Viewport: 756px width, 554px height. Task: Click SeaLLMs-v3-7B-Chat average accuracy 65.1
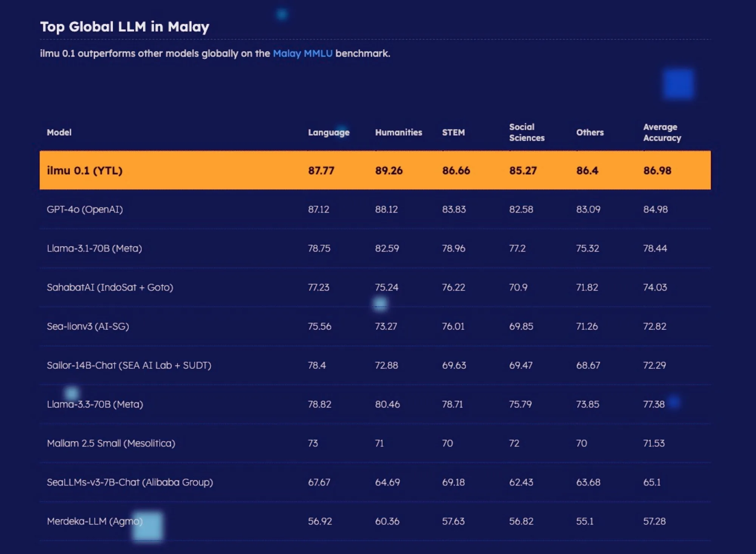[x=652, y=482]
